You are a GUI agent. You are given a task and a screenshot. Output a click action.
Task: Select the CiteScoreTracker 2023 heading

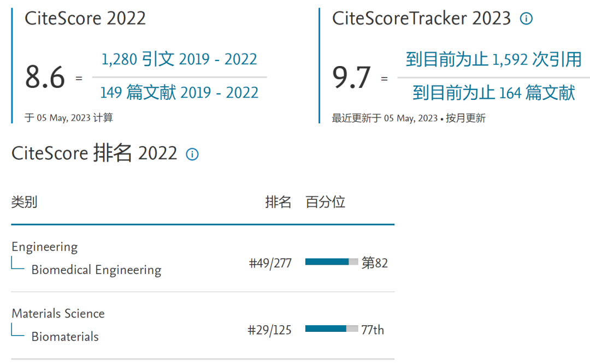click(421, 19)
